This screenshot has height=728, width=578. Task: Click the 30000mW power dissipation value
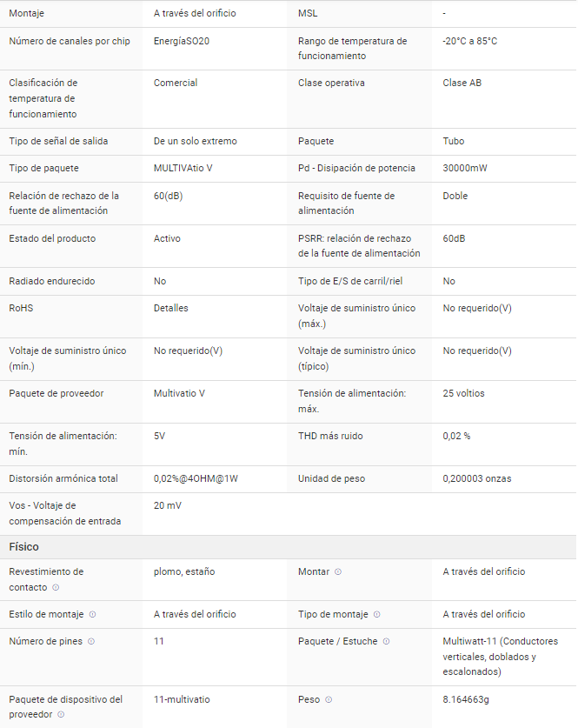[465, 168]
